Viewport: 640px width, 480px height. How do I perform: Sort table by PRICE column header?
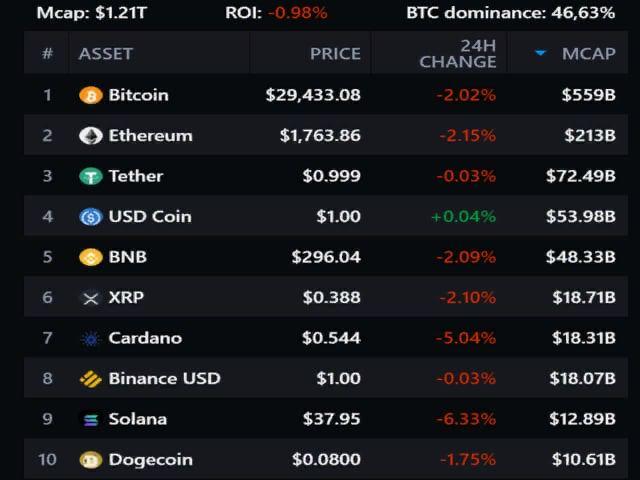pyautogui.click(x=335, y=53)
